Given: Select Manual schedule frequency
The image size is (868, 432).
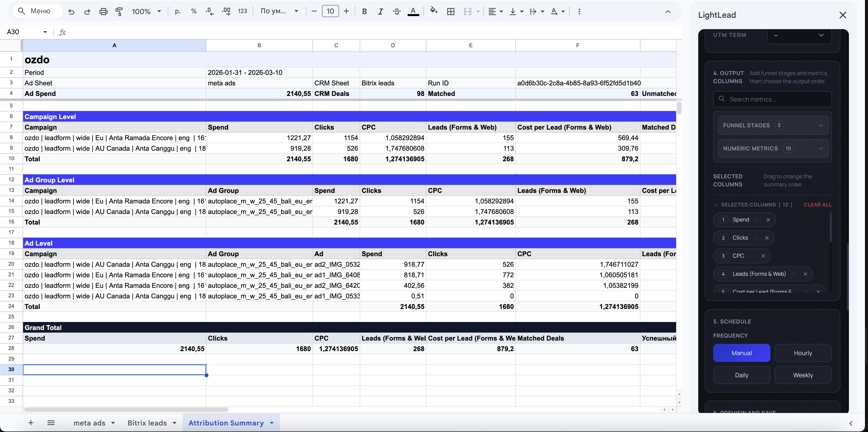Looking at the screenshot, I should tap(741, 353).
